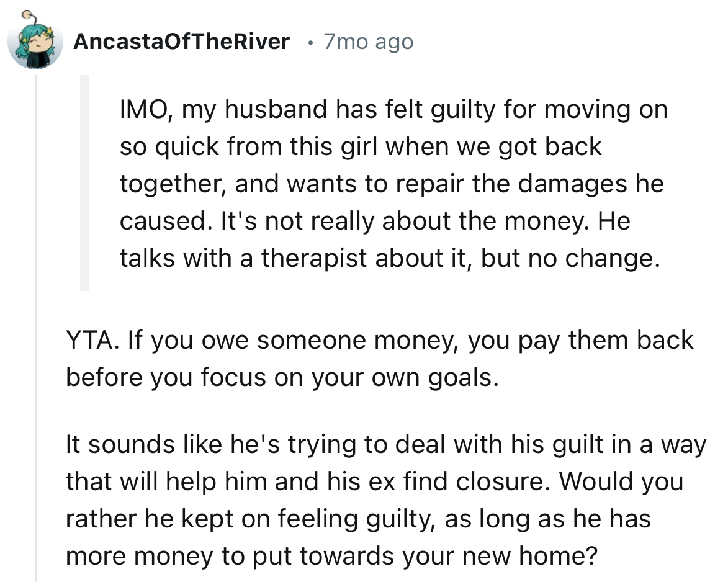Open the AncastaOfTheRiver user profile link
The width and height of the screenshot is (728, 582).
[181, 42]
